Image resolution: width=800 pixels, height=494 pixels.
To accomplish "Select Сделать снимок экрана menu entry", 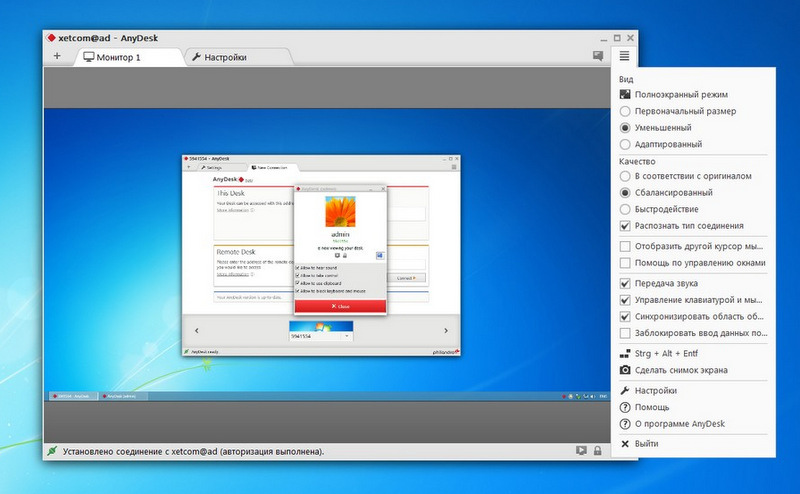I will pos(681,370).
